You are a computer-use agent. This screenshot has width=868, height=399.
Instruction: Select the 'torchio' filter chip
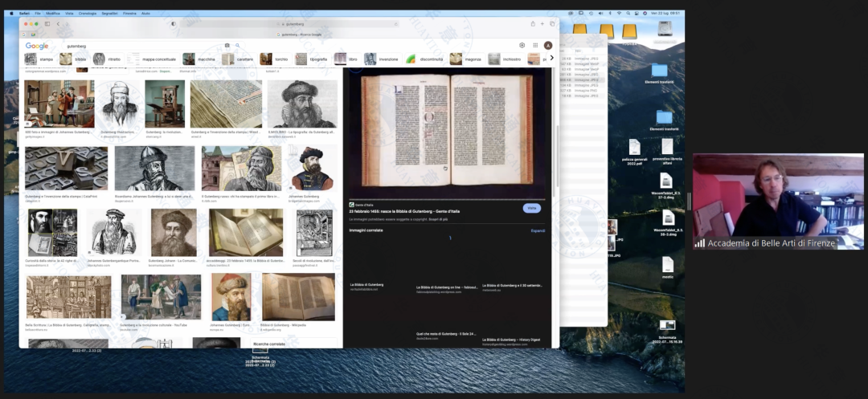(x=275, y=59)
